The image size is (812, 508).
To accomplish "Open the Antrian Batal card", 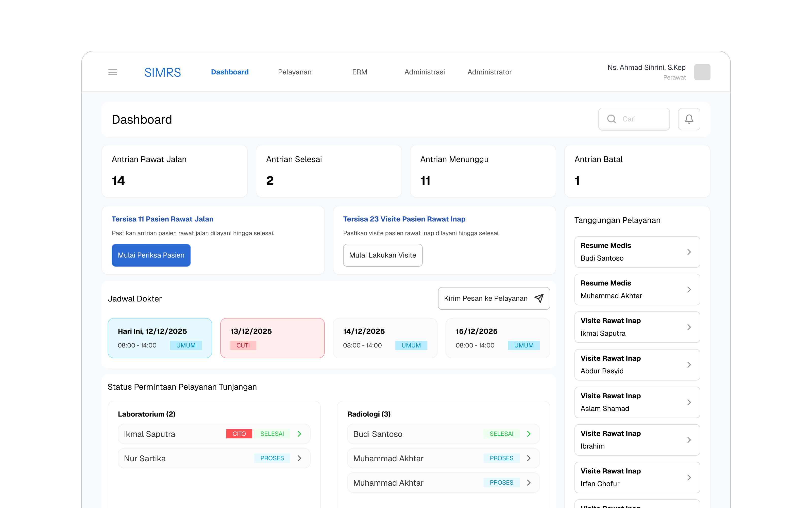I will click(637, 171).
